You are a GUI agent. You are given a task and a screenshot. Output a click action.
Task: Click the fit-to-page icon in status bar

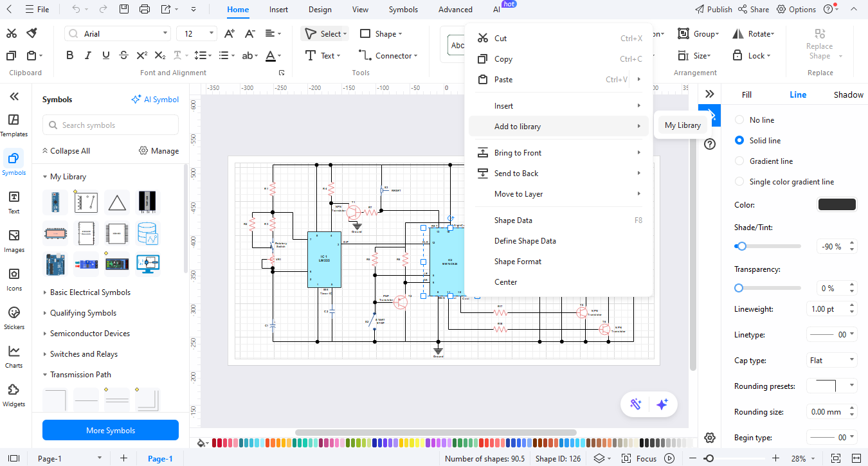click(836, 458)
